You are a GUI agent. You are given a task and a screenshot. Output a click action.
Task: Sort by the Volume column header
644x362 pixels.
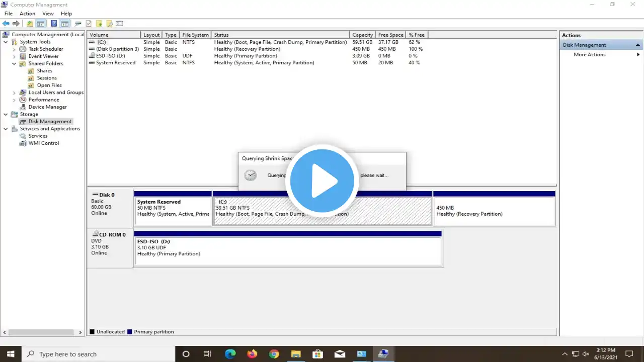[114, 35]
